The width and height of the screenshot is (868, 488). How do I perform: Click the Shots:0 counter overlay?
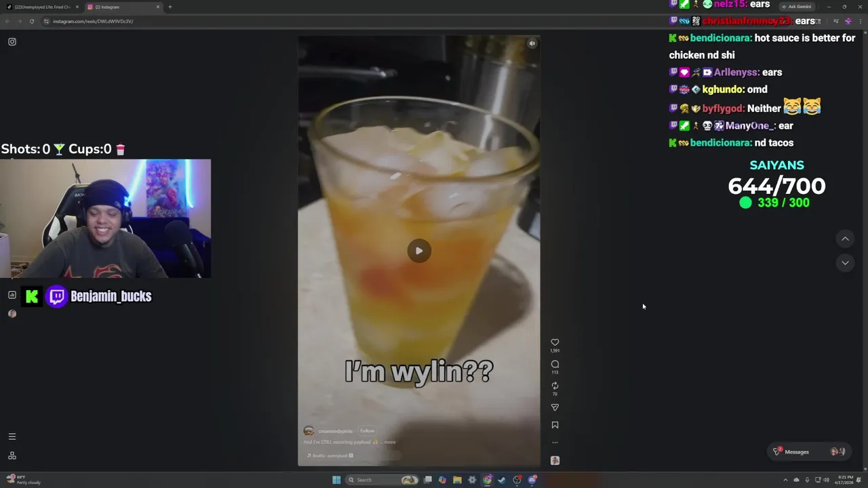[33, 149]
